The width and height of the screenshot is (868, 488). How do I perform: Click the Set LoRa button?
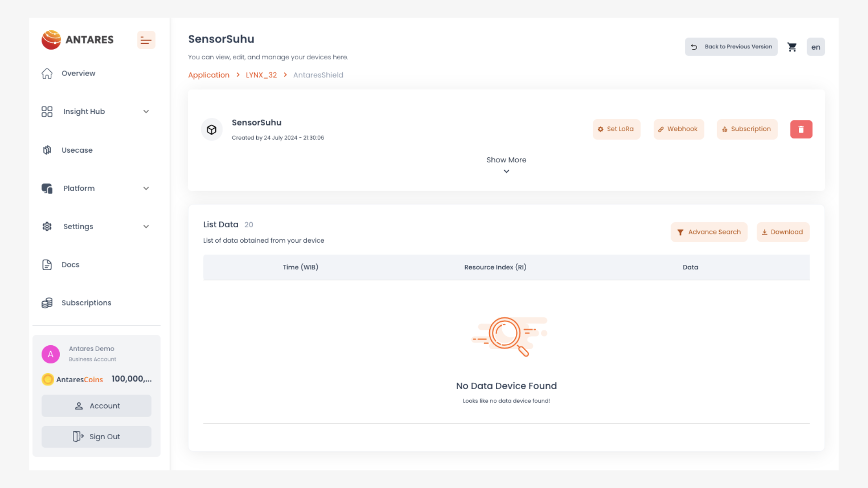[616, 129]
